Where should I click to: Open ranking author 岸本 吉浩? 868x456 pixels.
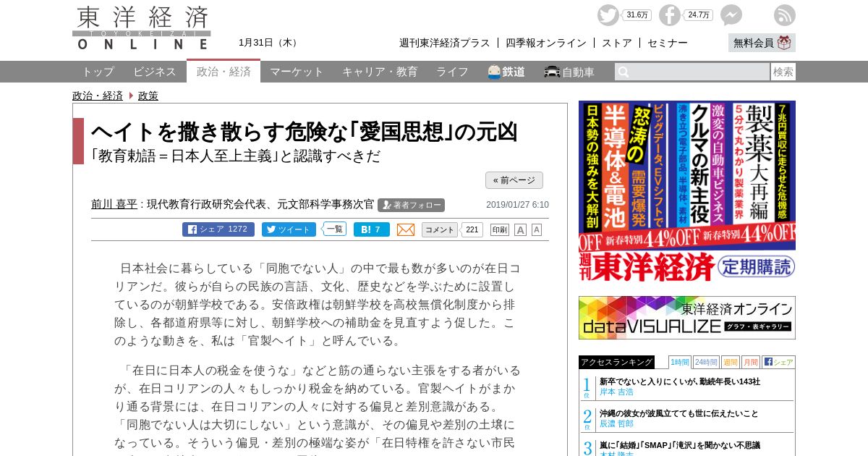coord(616,392)
